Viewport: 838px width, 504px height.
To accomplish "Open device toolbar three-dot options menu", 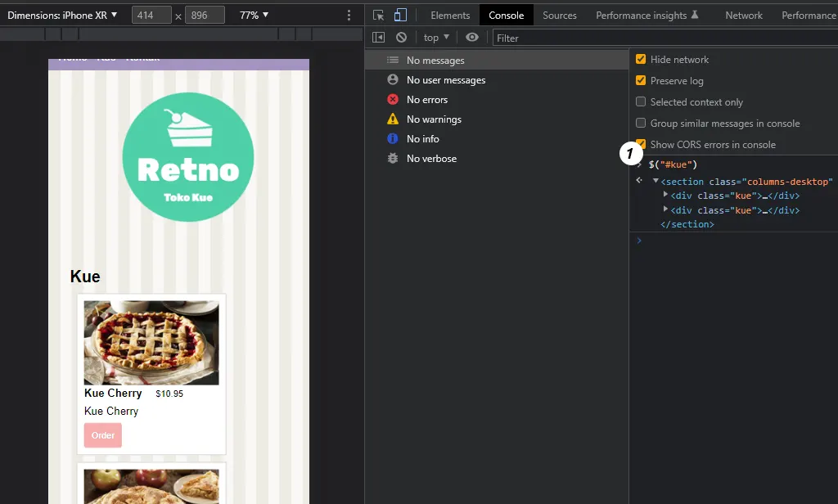I will coord(349,16).
